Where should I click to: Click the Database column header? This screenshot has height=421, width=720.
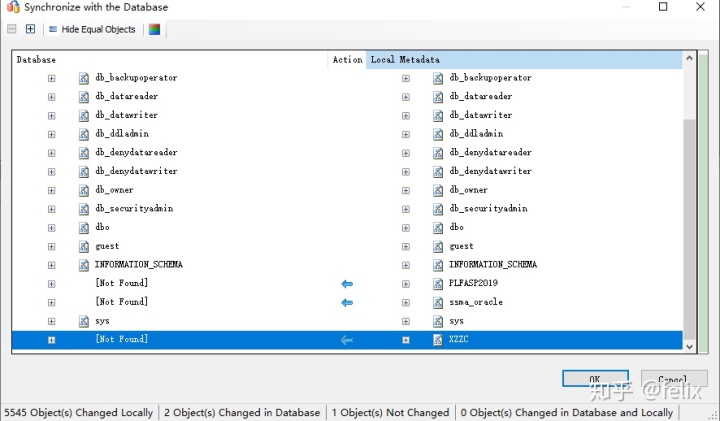170,60
